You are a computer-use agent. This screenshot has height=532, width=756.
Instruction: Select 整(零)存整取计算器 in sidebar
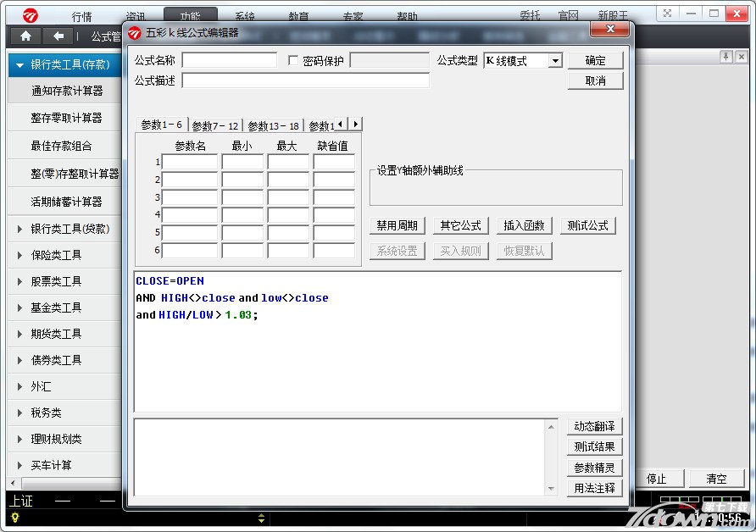[x=75, y=174]
